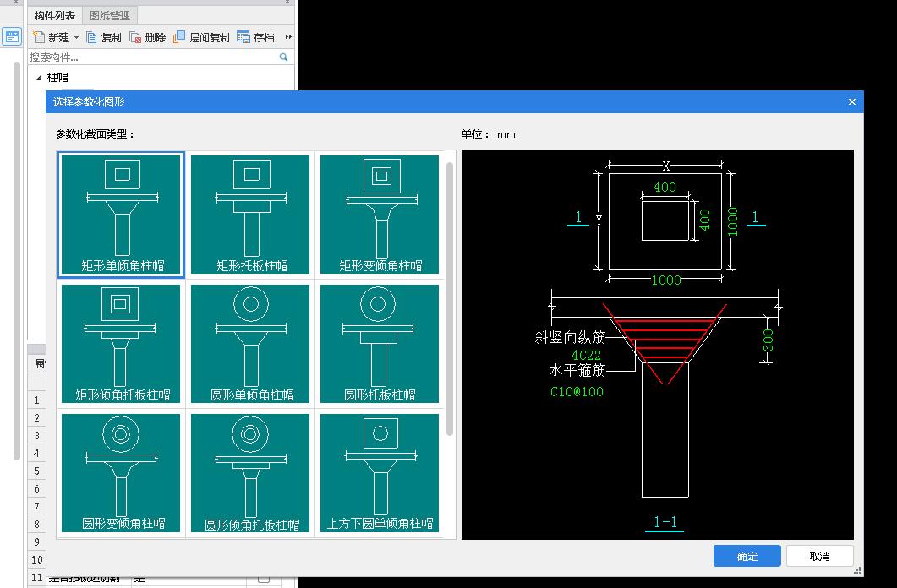Select 矩形变倾角柱帽 thumbnail
Image resolution: width=897 pixels, height=588 pixels.
(380, 215)
